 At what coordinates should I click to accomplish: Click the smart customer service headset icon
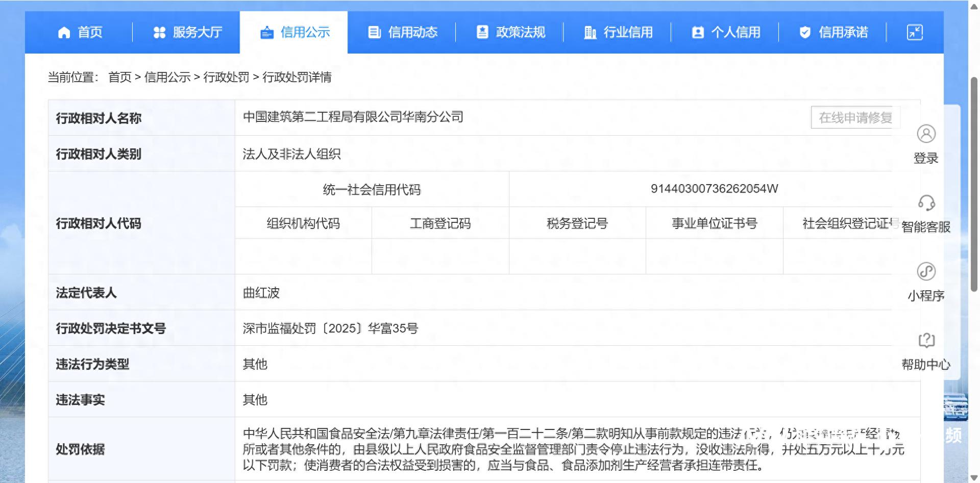coord(926,202)
